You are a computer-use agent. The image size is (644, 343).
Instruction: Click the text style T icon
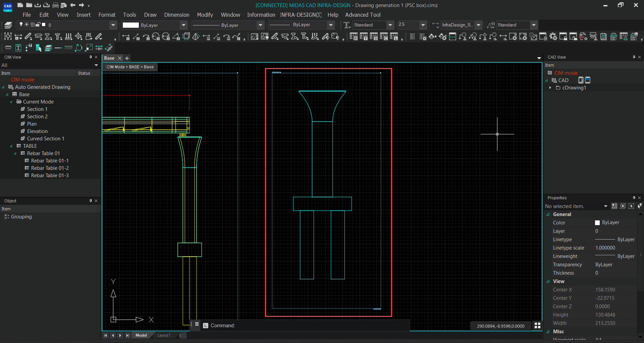(x=347, y=25)
